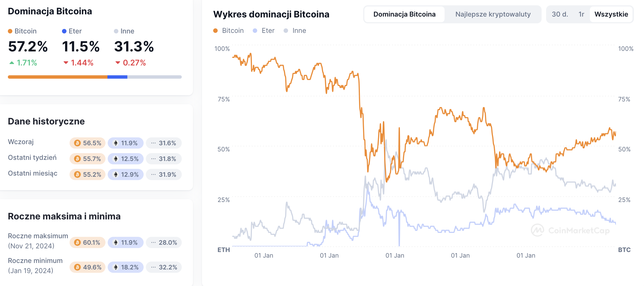644x286 pixels.
Task: Click the Bitcoin icon in the Roczne minimum row
Action: (x=77, y=267)
